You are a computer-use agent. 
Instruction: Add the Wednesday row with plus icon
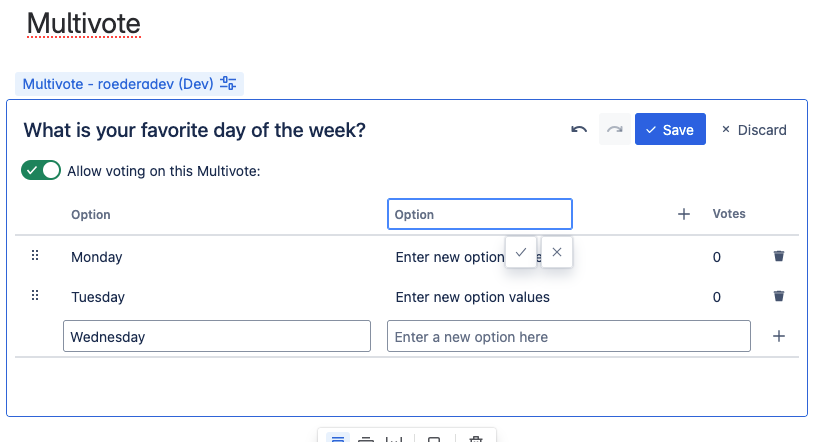[x=778, y=336]
